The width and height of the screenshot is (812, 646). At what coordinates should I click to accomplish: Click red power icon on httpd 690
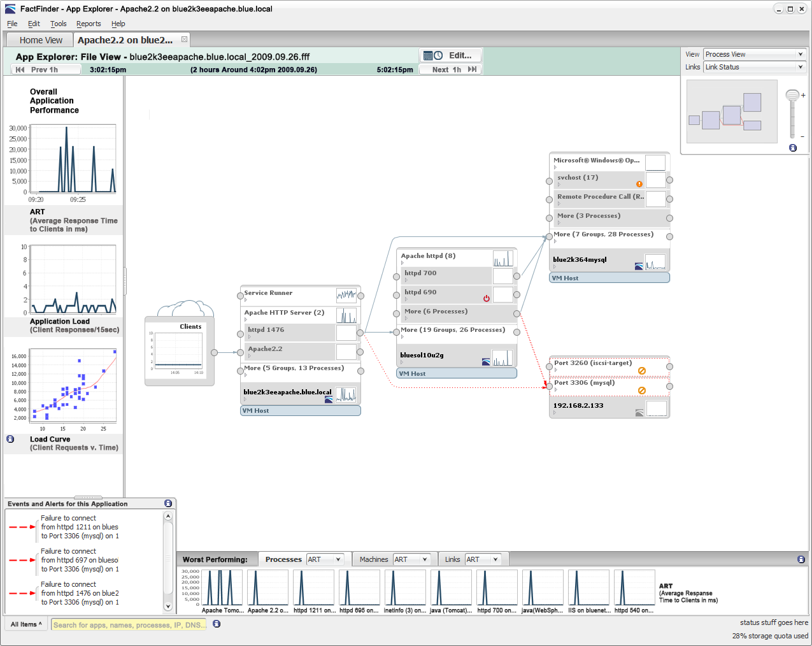tap(487, 298)
